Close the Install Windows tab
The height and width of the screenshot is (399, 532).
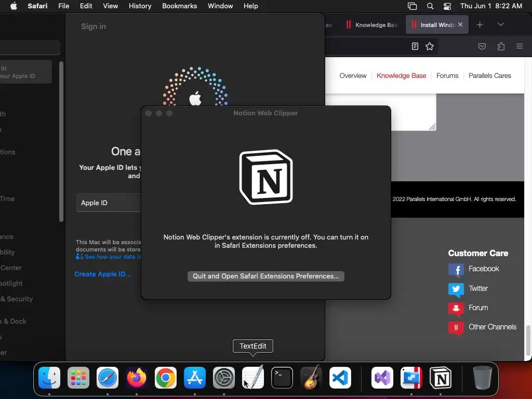click(460, 24)
